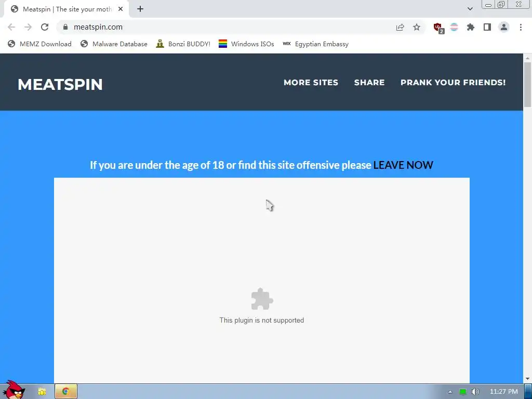This screenshot has height=399, width=532.
Task: Open the MEMZ Download bookmark
Action: [39, 44]
